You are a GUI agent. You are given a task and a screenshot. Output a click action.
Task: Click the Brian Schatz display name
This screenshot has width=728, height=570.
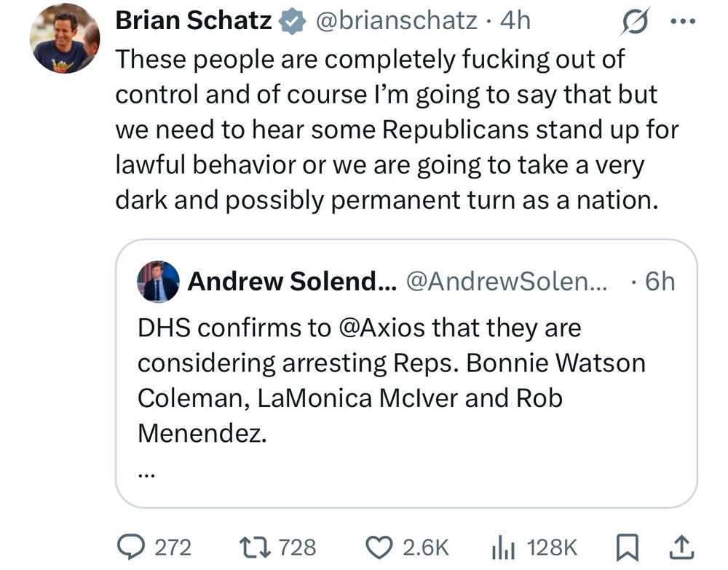point(193,21)
